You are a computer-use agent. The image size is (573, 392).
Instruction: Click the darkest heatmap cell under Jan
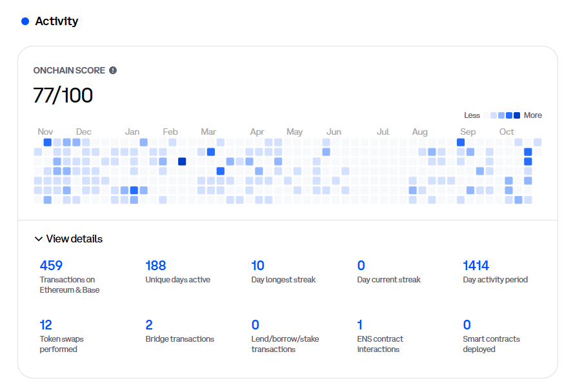pos(134,190)
